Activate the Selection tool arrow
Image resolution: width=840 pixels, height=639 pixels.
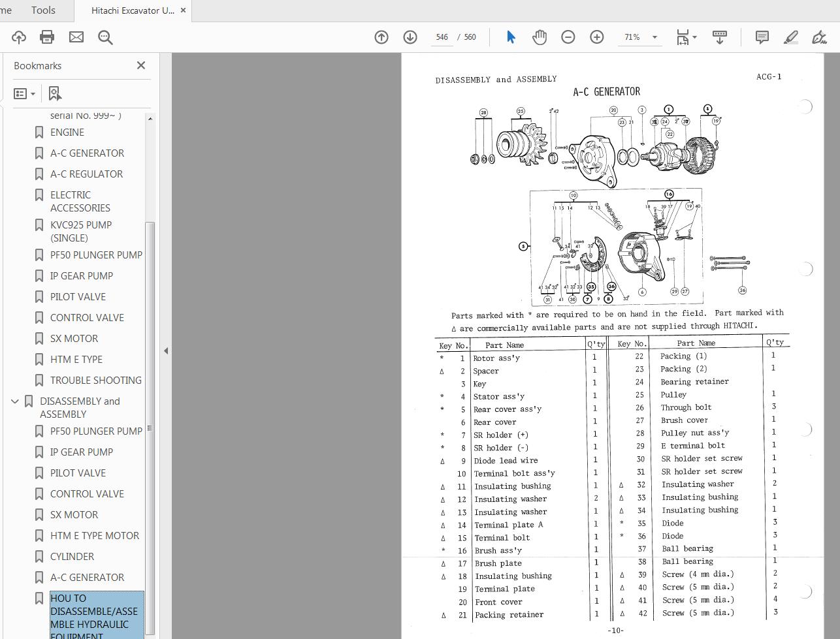pos(510,37)
